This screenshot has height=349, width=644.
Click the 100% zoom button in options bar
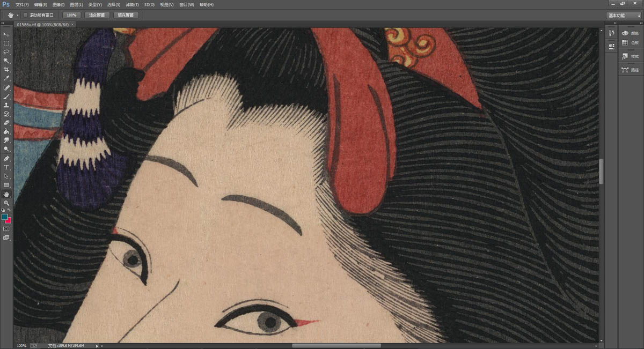pos(71,15)
